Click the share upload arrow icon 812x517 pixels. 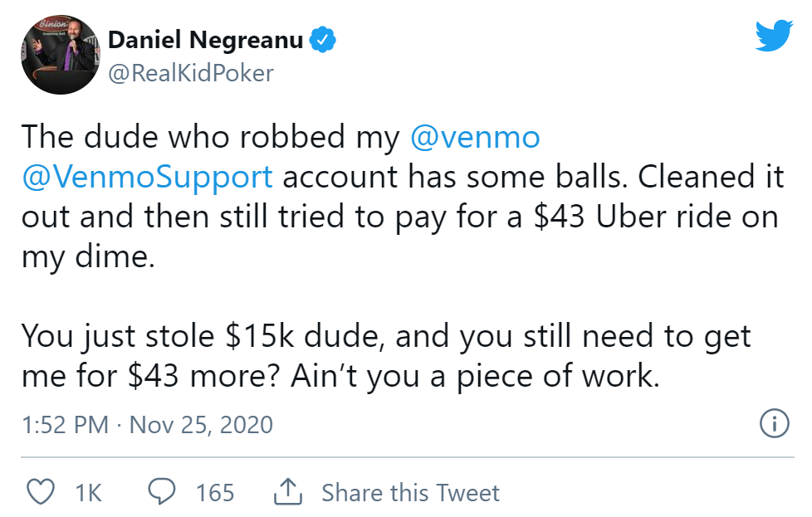[288, 491]
